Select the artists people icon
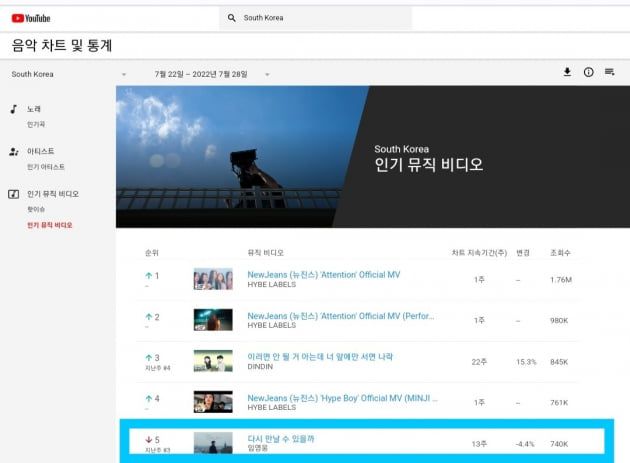 click(x=14, y=151)
